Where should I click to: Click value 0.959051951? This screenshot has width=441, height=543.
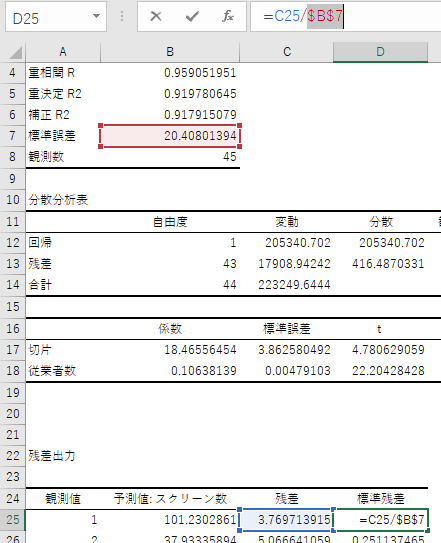[x=200, y=73]
